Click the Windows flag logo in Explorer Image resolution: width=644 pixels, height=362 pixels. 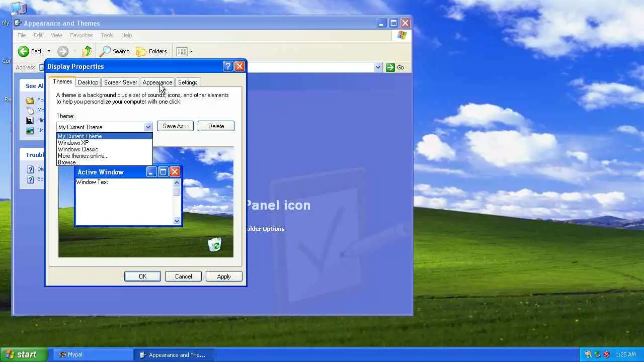[401, 35]
